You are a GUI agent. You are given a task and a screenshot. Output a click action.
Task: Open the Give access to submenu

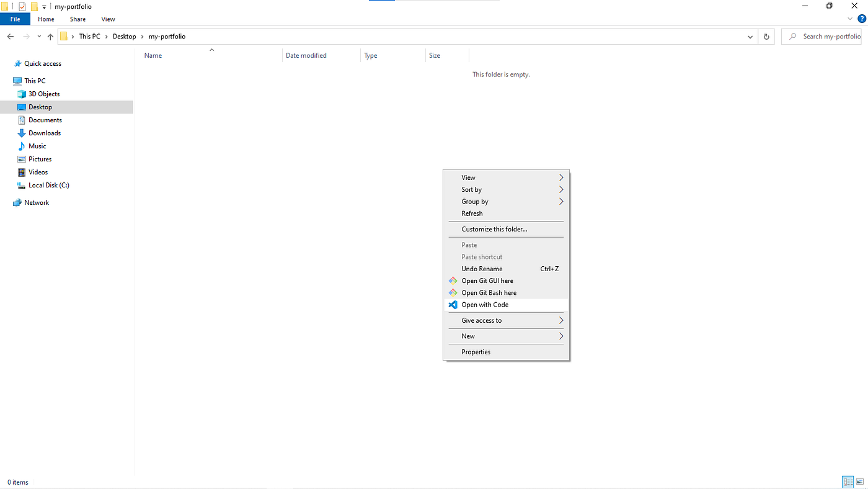coord(506,320)
